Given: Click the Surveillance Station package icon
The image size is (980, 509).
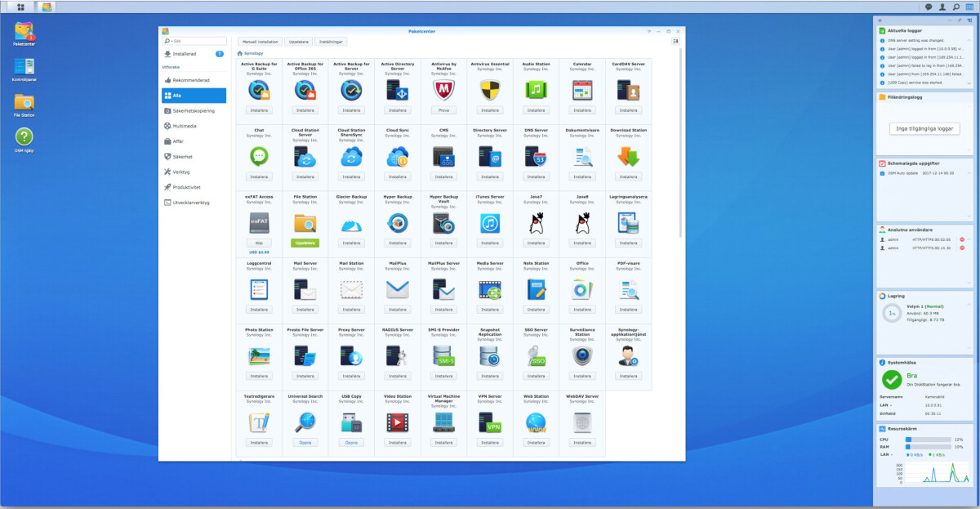Looking at the screenshot, I should tap(582, 355).
